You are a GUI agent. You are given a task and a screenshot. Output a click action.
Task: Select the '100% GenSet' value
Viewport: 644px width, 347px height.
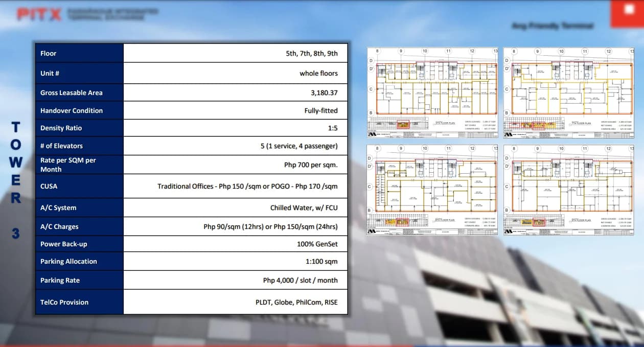pyautogui.click(x=317, y=244)
